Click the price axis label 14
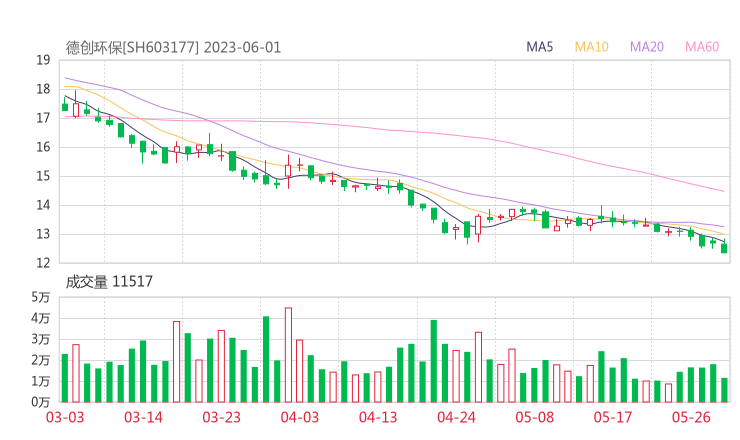This screenshot has height=440, width=740. (x=43, y=205)
